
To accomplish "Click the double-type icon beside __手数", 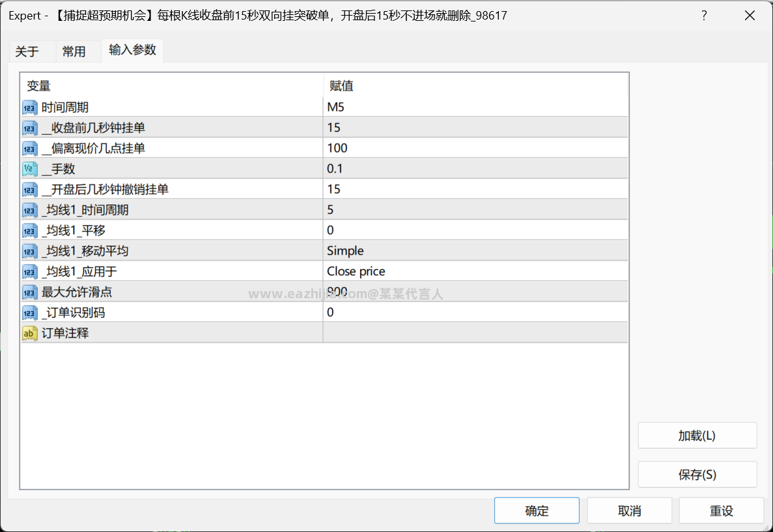I will [x=29, y=169].
